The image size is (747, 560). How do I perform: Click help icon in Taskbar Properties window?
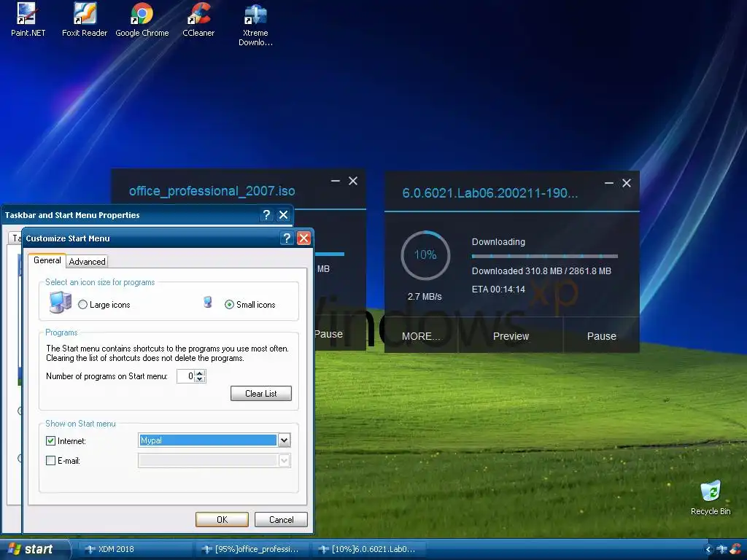pos(267,215)
